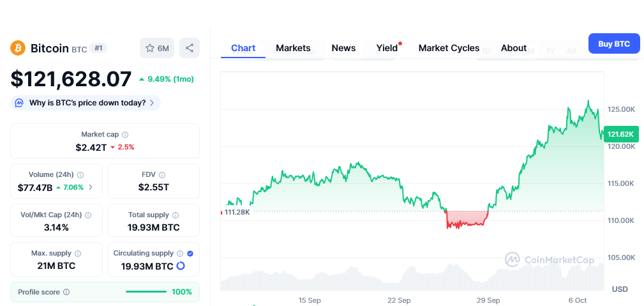644x306 pixels.
Task: Click the Profile score progress bar
Action: tap(146, 292)
